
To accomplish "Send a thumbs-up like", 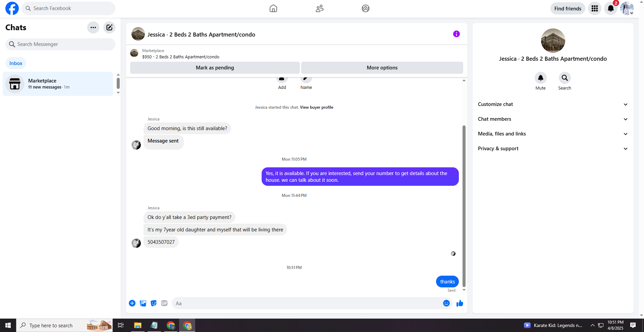I will 460,303.
